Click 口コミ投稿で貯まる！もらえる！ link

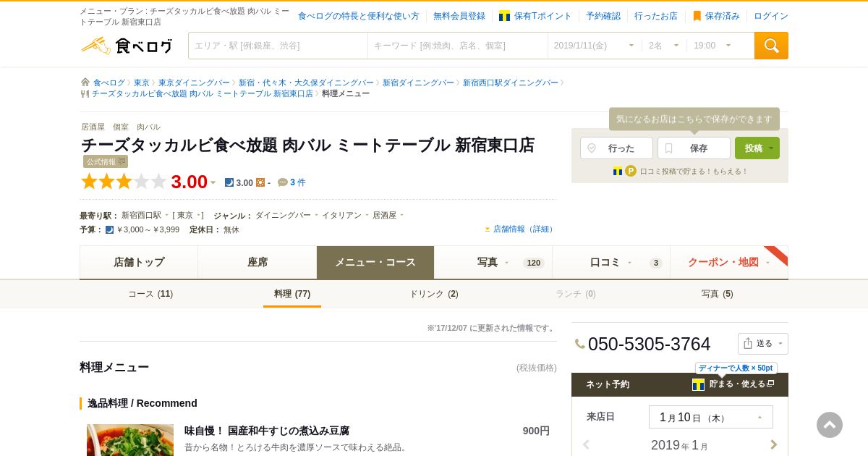[694, 172]
